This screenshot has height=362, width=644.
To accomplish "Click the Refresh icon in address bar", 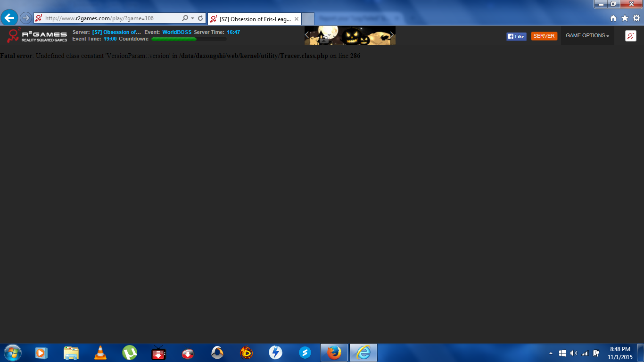I will pyautogui.click(x=200, y=18).
